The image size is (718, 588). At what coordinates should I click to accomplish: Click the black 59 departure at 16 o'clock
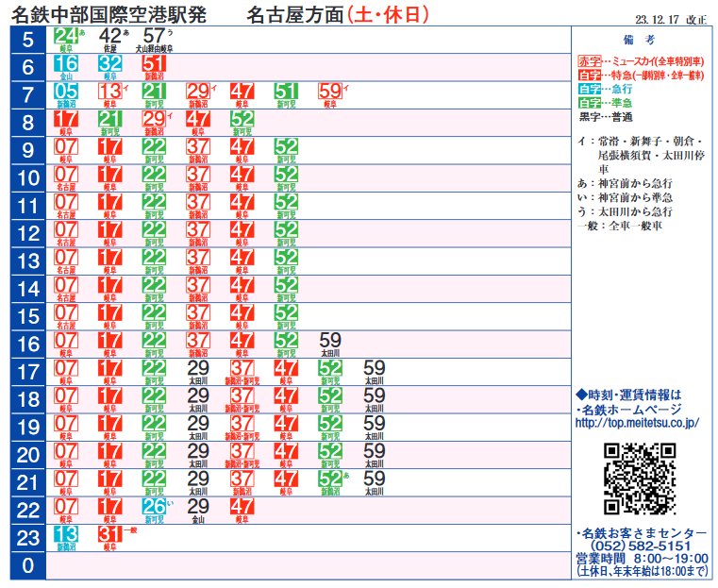pos(329,341)
